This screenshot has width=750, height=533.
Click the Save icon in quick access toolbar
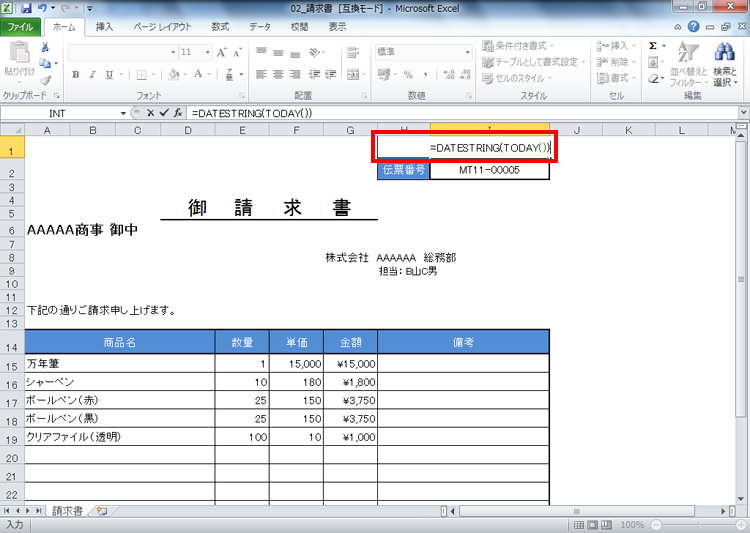(26, 8)
